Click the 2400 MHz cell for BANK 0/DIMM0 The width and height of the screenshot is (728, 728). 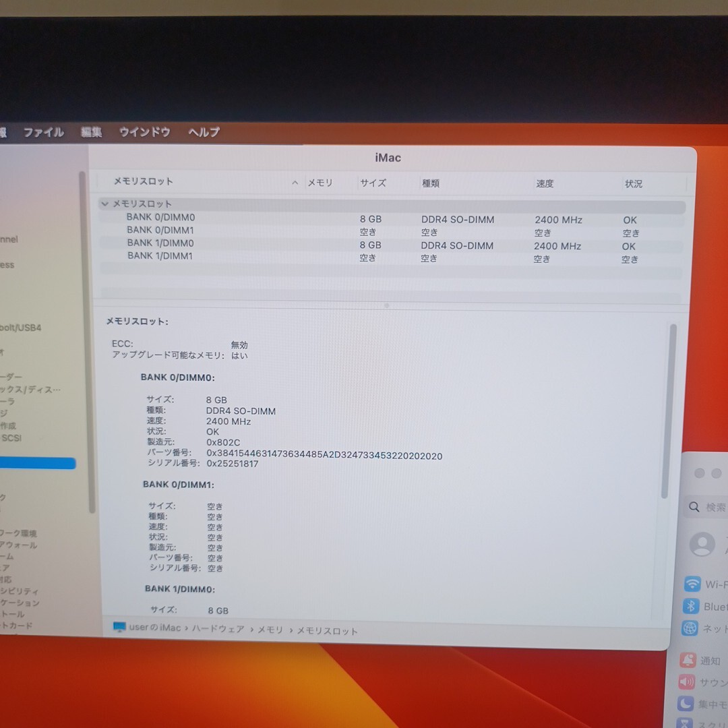558,220
